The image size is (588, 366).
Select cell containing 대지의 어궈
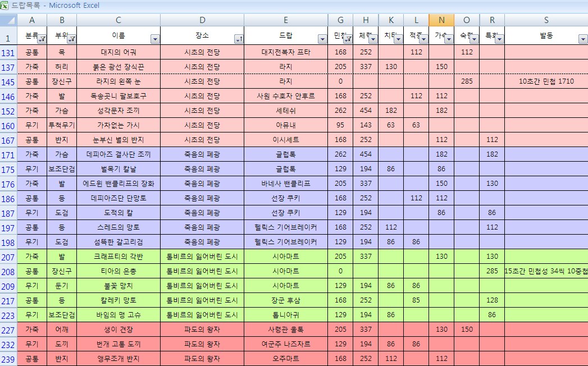pos(118,52)
